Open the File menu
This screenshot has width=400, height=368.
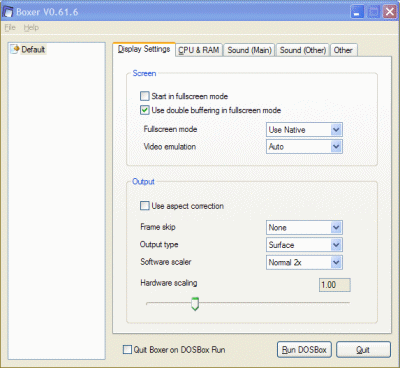(10, 28)
